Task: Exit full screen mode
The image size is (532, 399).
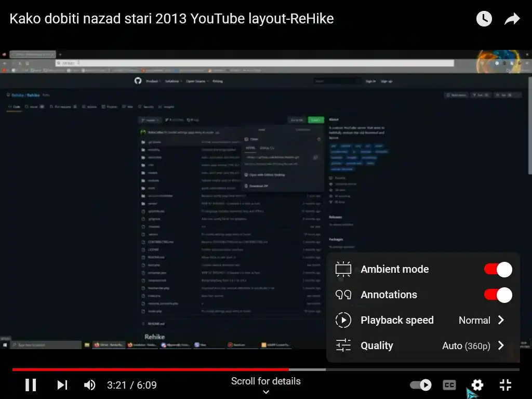Action: [506, 385]
